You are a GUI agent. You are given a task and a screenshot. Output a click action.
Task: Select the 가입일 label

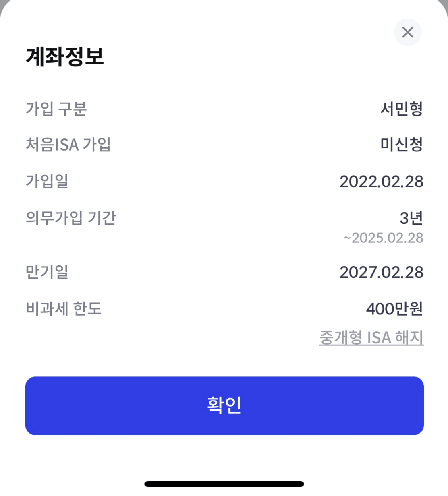coord(47,181)
